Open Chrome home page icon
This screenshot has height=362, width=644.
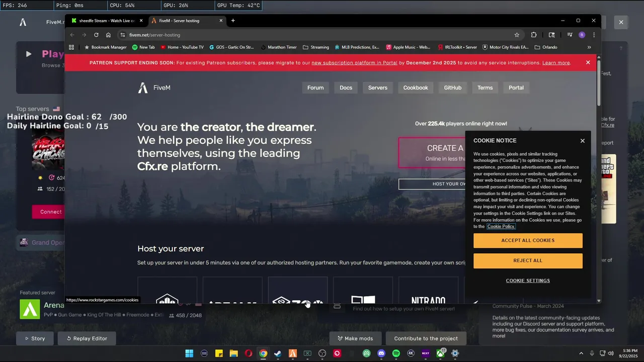108,35
